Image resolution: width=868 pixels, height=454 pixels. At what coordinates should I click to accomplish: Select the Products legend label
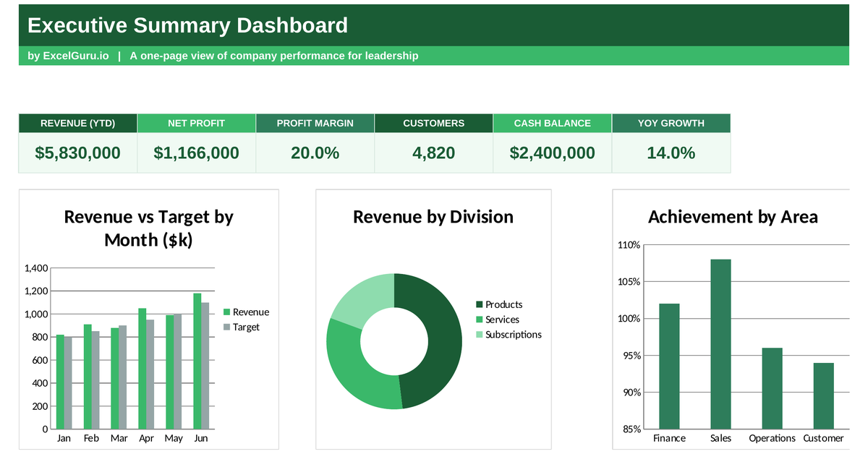pos(503,305)
